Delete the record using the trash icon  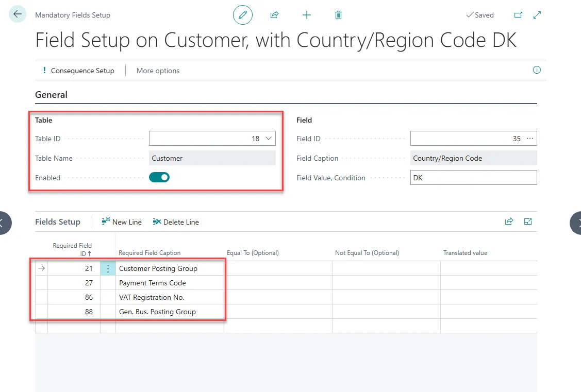tap(338, 15)
